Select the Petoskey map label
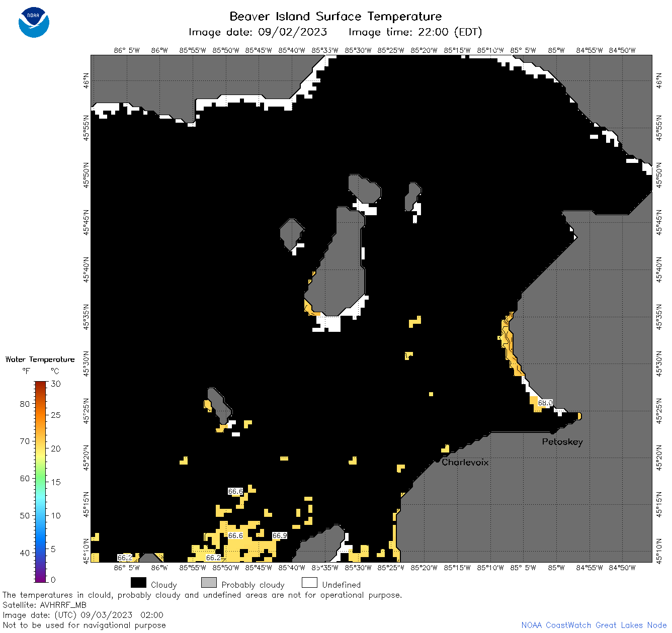 [562, 442]
